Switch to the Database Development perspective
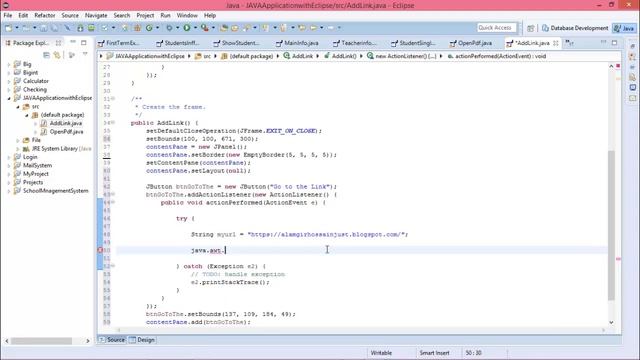Image resolution: width=640 pixels, height=360 pixels. click(x=575, y=28)
